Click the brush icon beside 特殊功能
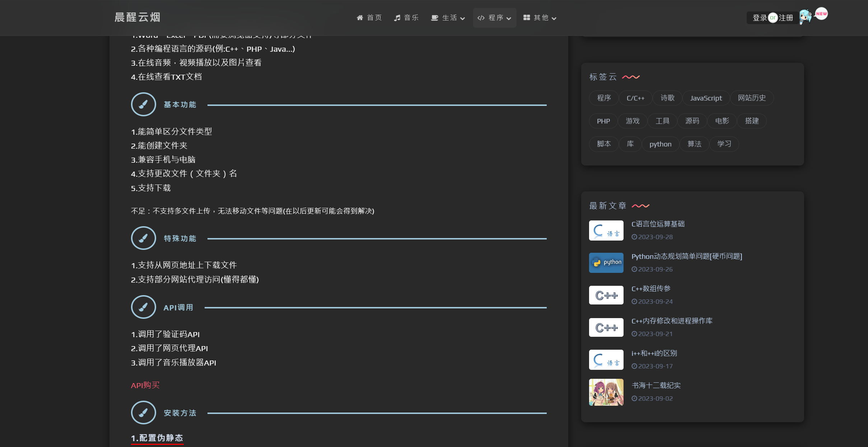868x447 pixels. 143,238
